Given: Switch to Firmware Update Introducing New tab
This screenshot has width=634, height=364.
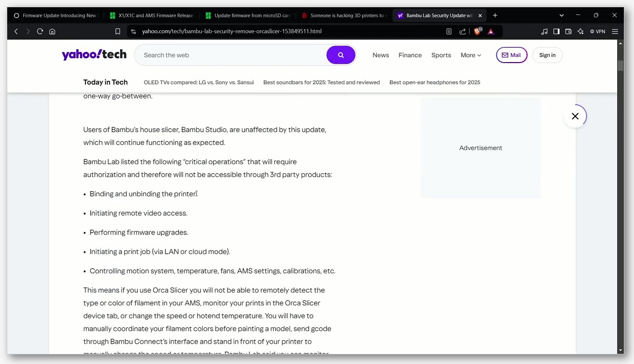Looking at the screenshot, I should click(55, 15).
